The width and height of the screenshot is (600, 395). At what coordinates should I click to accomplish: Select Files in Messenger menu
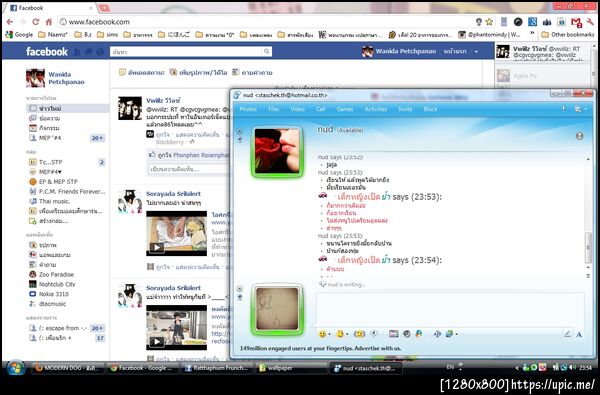click(x=274, y=109)
